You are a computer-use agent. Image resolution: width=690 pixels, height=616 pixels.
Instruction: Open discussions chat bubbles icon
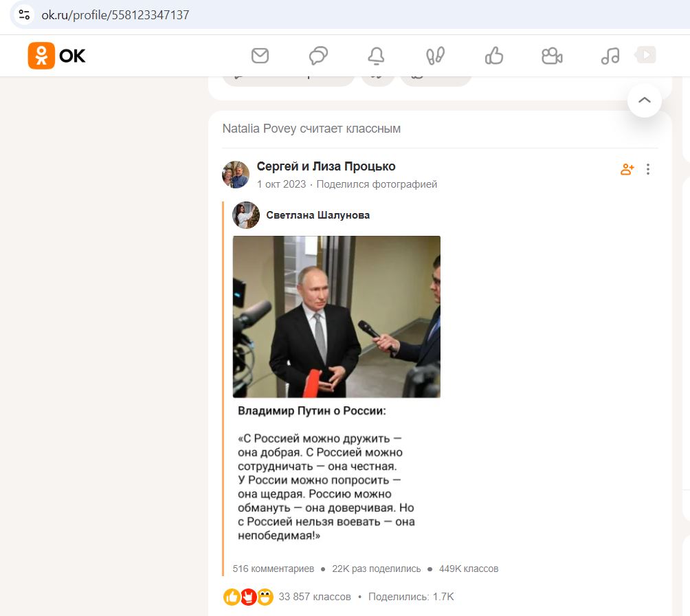pos(318,56)
